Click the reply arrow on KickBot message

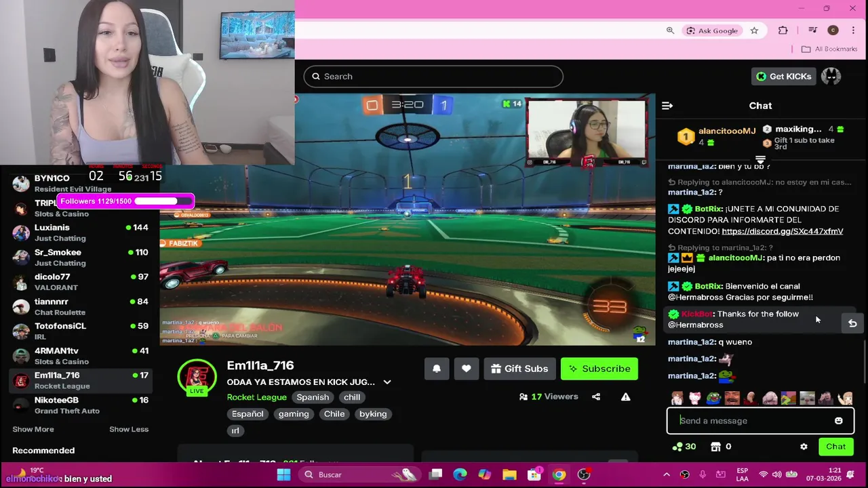point(852,323)
